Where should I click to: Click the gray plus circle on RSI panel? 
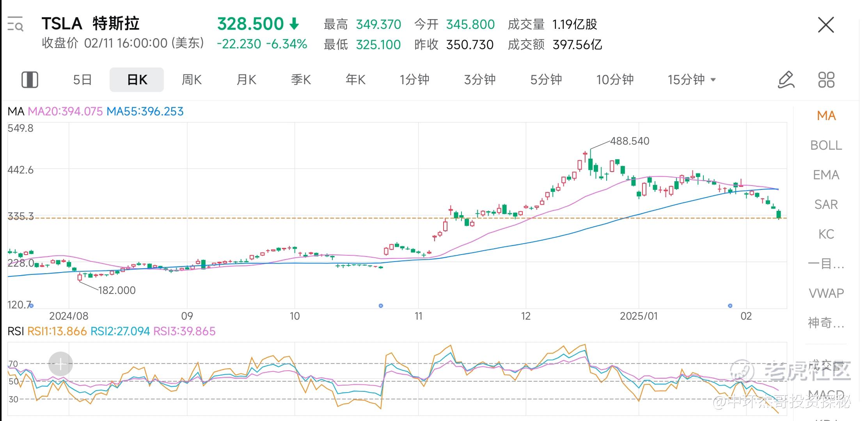[x=60, y=364]
